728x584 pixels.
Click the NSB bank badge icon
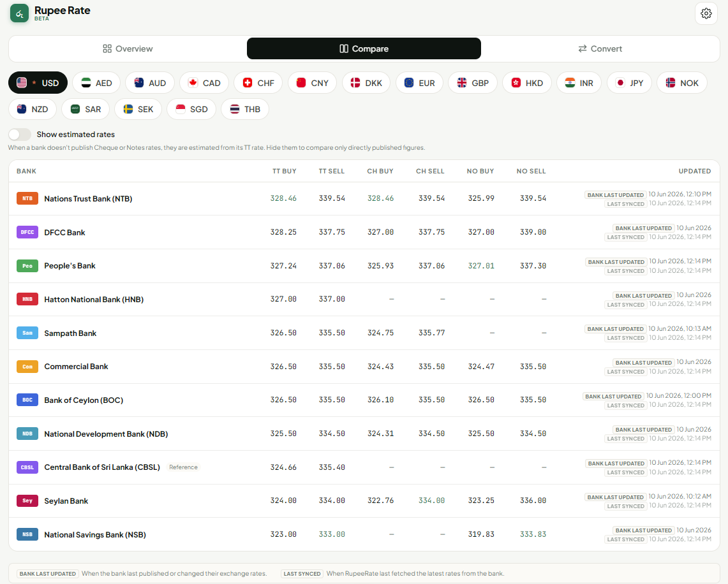coord(27,534)
